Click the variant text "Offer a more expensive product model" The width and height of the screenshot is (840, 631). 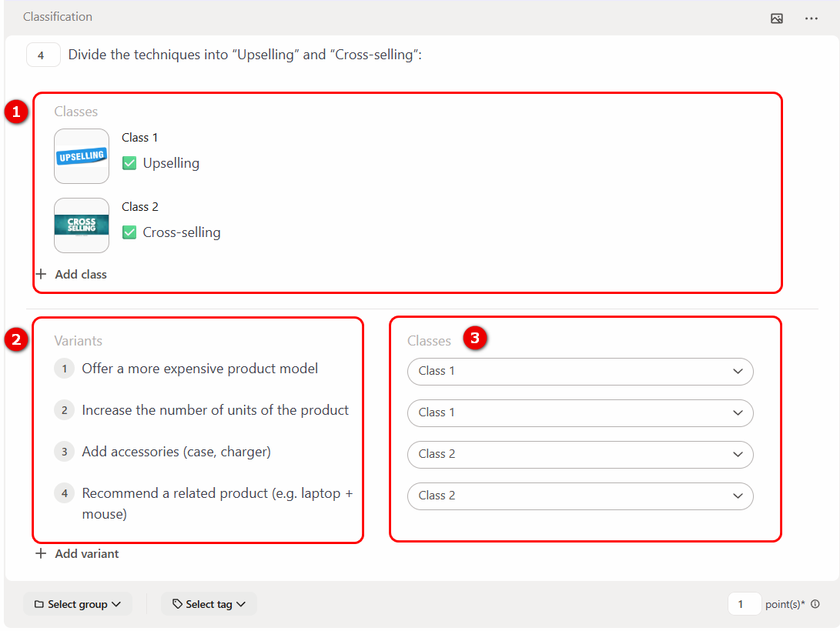coord(199,369)
